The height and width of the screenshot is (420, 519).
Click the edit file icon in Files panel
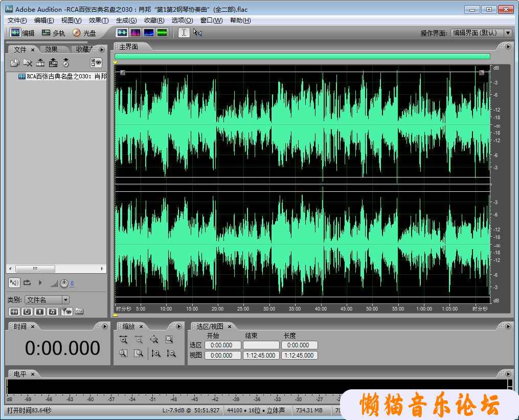pos(40,62)
